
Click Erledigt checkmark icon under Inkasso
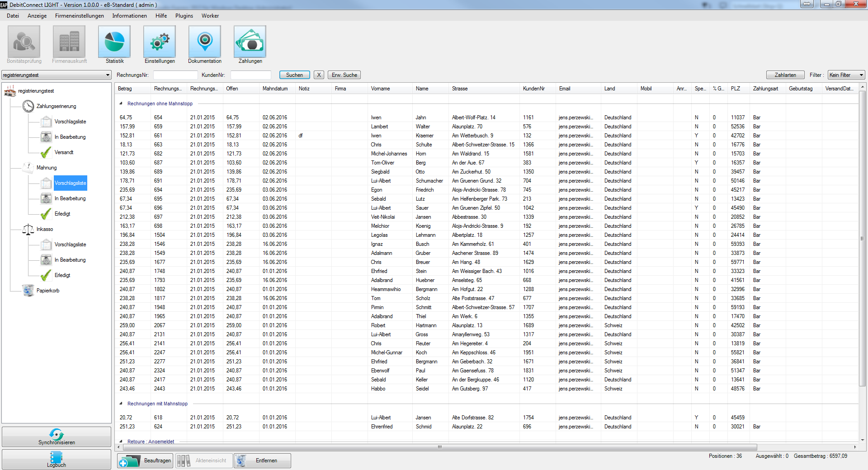(x=46, y=275)
